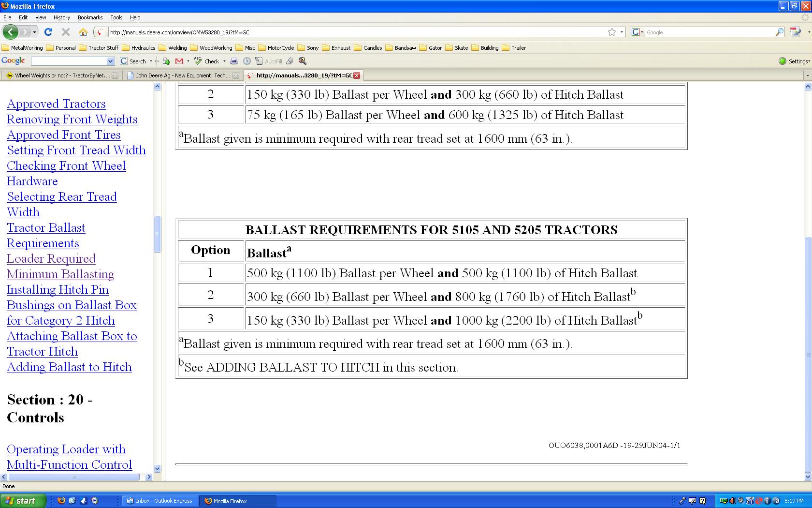Open the Adding Ballast to Hitch link
Viewport: 812px width, 508px height.
point(69,367)
